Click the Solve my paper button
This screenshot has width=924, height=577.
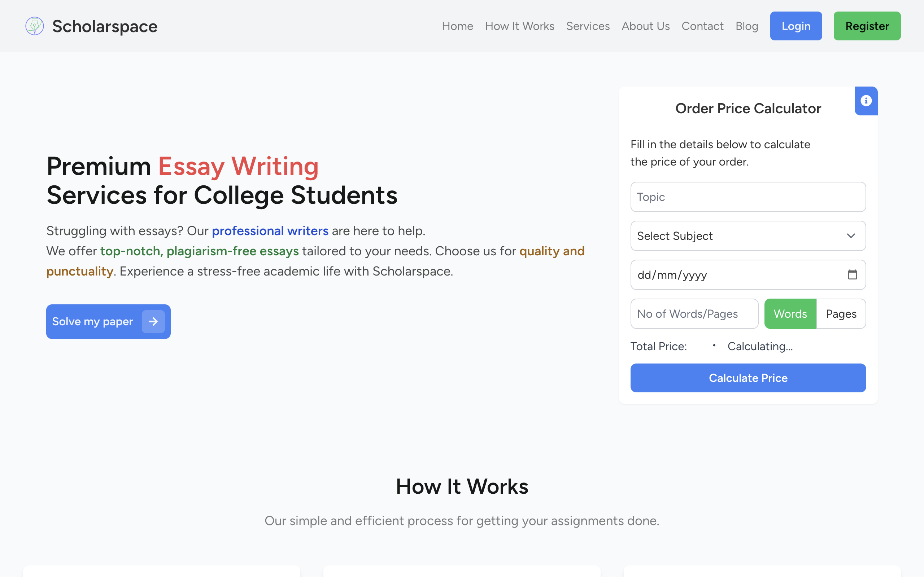(108, 321)
